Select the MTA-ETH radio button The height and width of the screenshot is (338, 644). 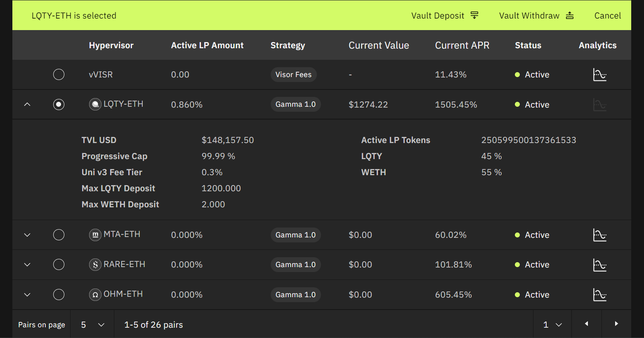click(x=59, y=235)
